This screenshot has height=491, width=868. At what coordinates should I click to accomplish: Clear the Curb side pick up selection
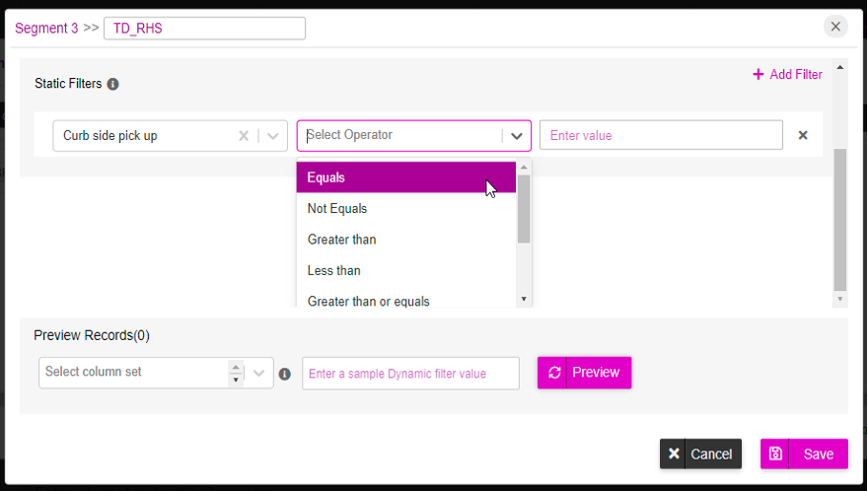pos(244,136)
